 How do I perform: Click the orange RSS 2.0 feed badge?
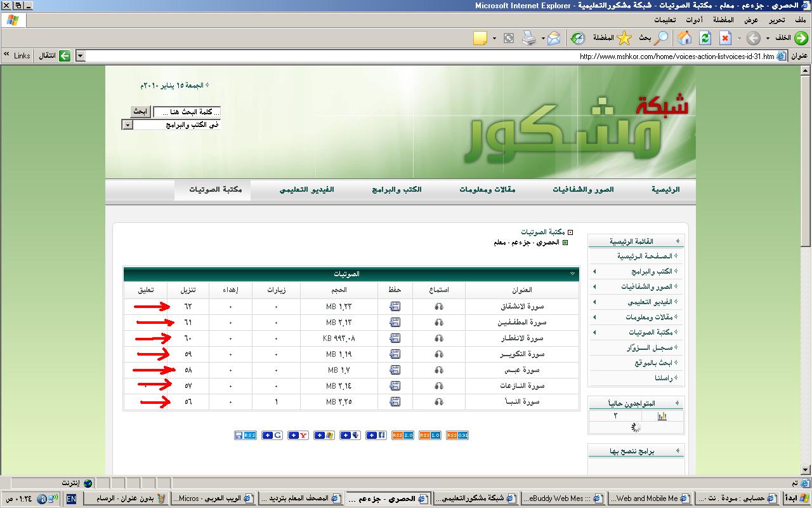pos(403,435)
